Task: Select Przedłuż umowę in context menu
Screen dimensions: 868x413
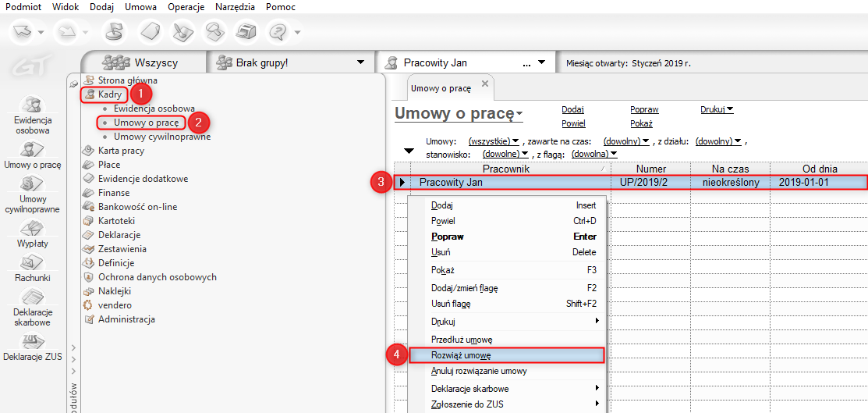Action: [462, 340]
